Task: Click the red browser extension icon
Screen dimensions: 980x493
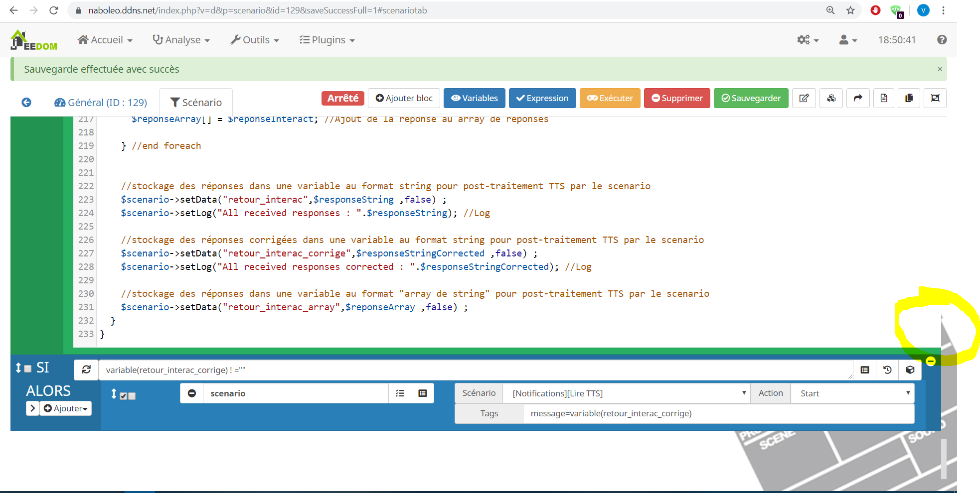Action: coord(875,10)
